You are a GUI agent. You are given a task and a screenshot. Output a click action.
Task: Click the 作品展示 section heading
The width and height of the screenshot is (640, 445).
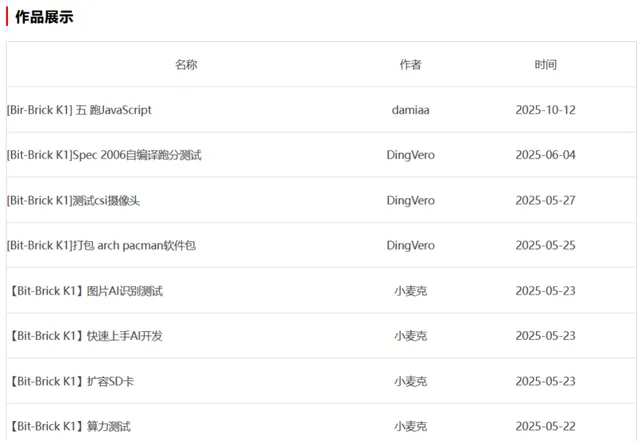click(44, 17)
